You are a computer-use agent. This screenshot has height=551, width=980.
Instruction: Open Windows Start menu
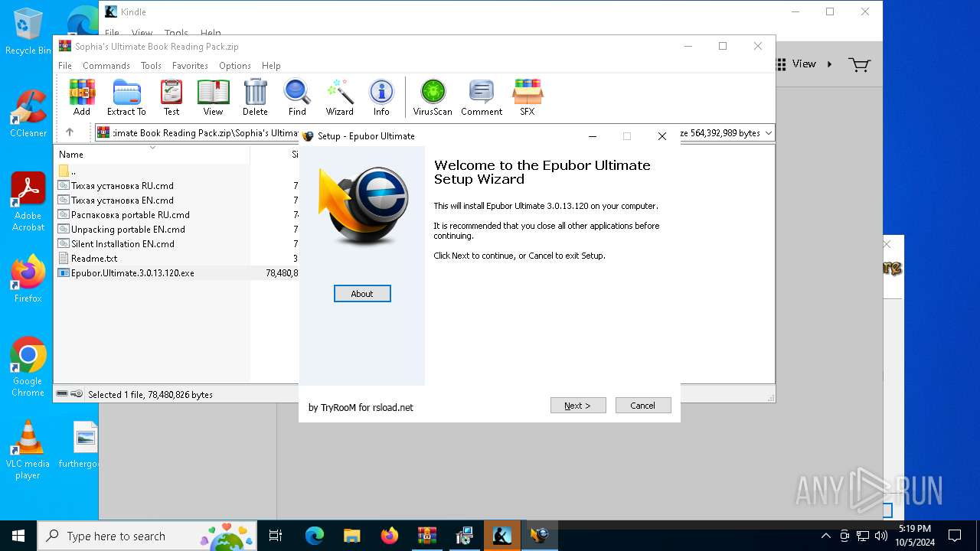pos(18,536)
